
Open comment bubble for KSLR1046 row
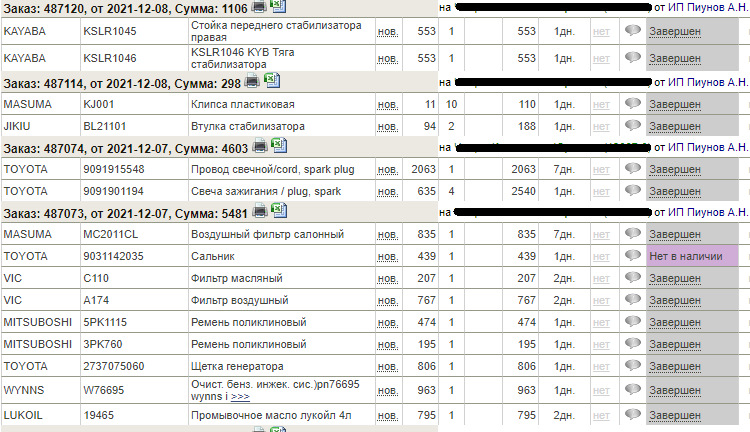632,57
